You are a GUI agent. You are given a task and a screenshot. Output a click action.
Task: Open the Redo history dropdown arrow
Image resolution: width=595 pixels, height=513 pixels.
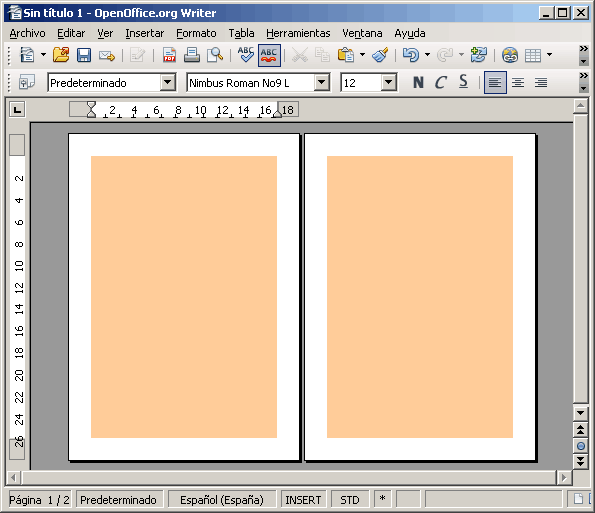(461, 55)
